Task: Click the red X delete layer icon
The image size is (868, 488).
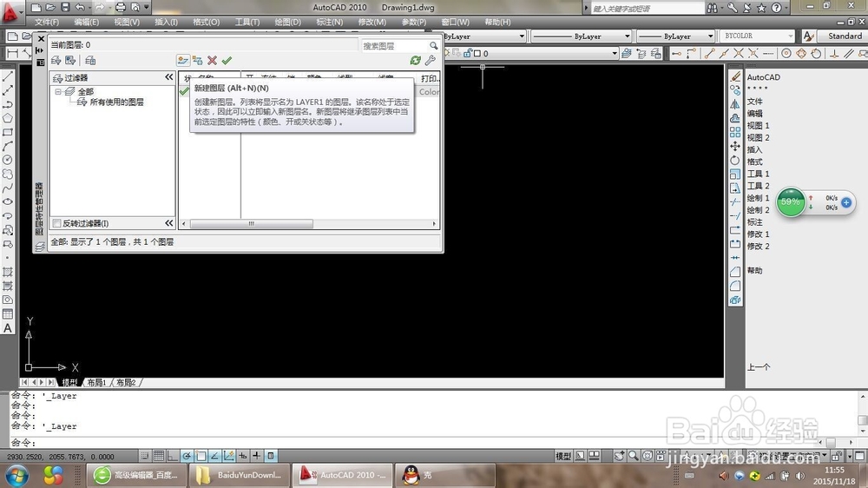Action: [x=212, y=61]
